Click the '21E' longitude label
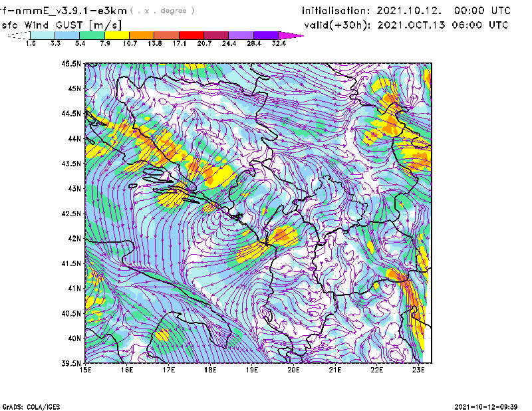The image size is (532, 411). (x=335, y=370)
